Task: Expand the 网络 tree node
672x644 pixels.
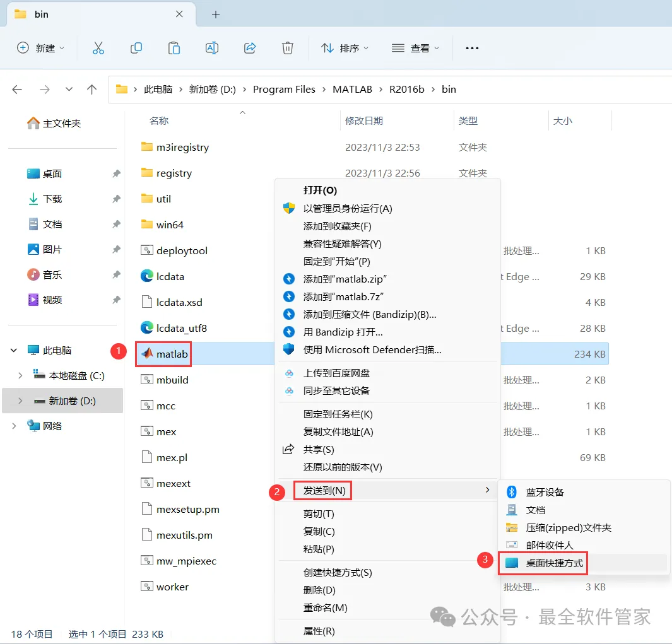Action: [14, 426]
